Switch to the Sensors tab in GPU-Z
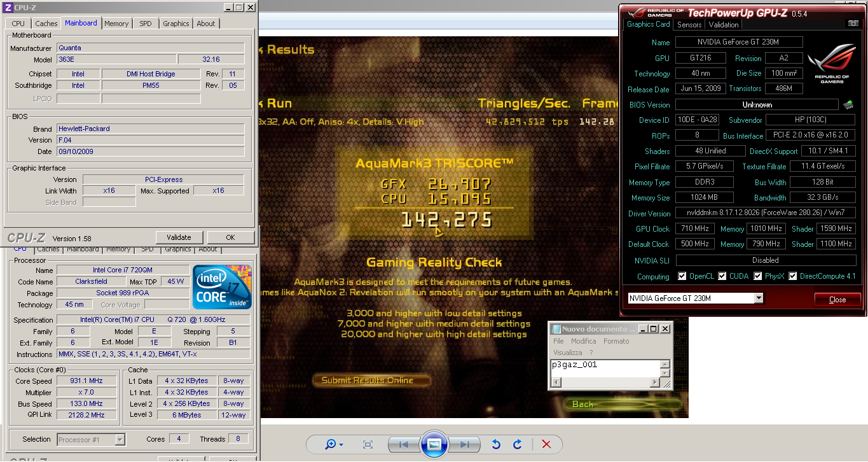 689,25
